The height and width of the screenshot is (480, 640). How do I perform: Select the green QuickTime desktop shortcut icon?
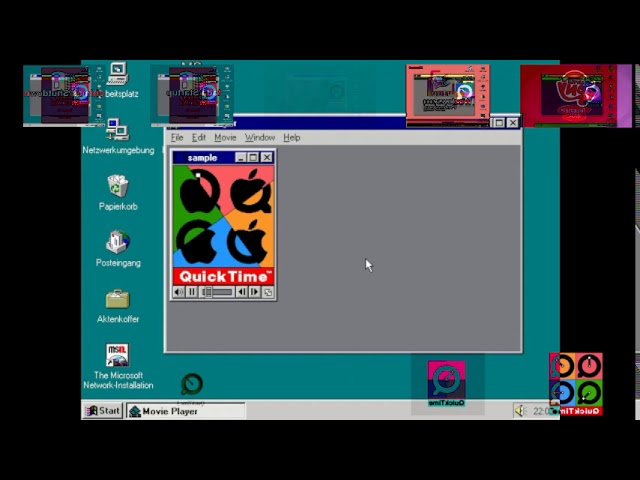[191, 384]
